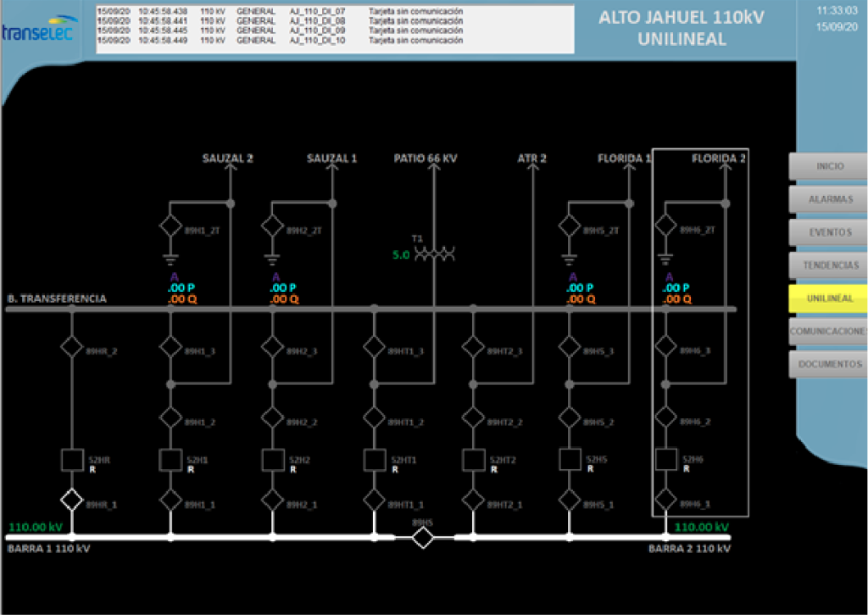Select the highlighted UNILINEAL tab
The image size is (868, 615).
click(x=829, y=298)
